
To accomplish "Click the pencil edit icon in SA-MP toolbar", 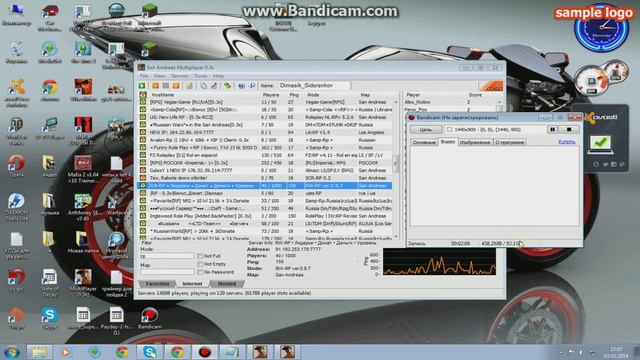I will [x=213, y=86].
